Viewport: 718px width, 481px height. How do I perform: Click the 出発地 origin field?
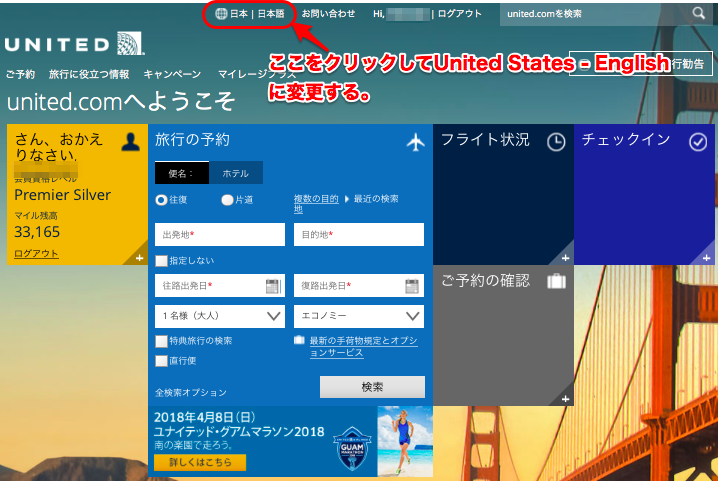tap(220, 235)
